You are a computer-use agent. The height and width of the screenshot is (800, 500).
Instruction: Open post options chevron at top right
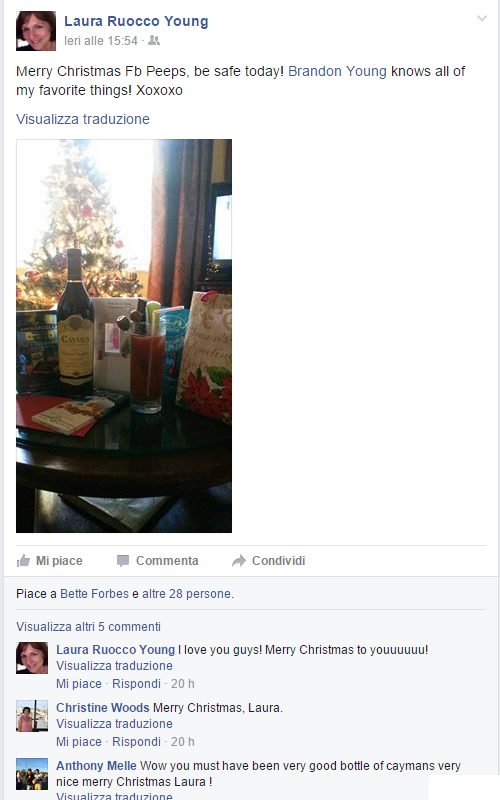(x=482, y=18)
